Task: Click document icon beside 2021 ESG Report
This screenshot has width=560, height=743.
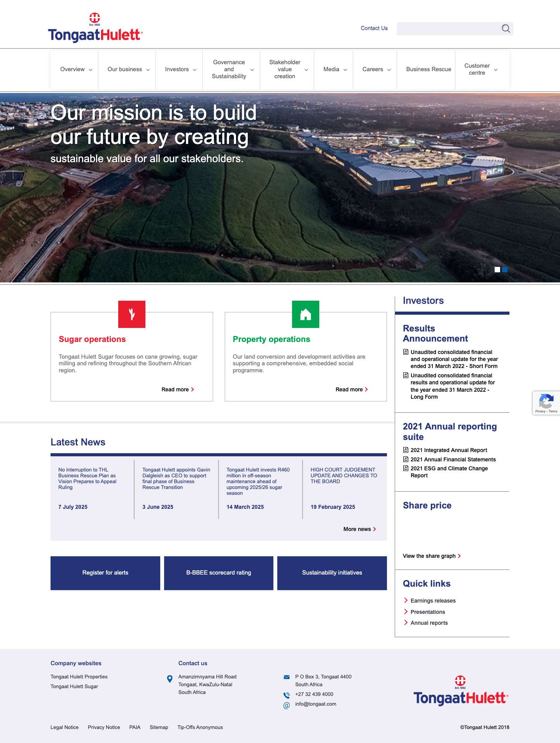Action: pyautogui.click(x=406, y=468)
